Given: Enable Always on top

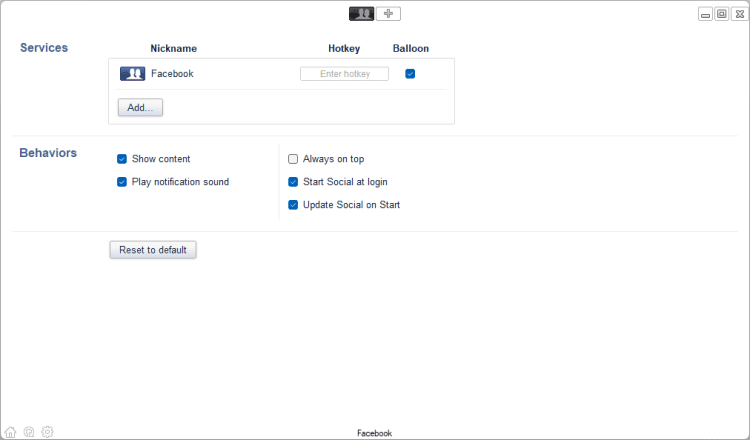Looking at the screenshot, I should [293, 159].
